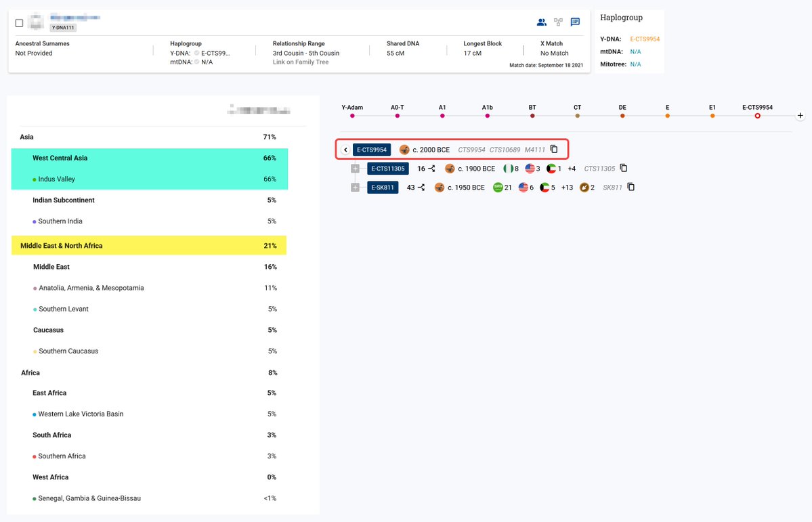Click Link on Family Tree

pos(301,62)
